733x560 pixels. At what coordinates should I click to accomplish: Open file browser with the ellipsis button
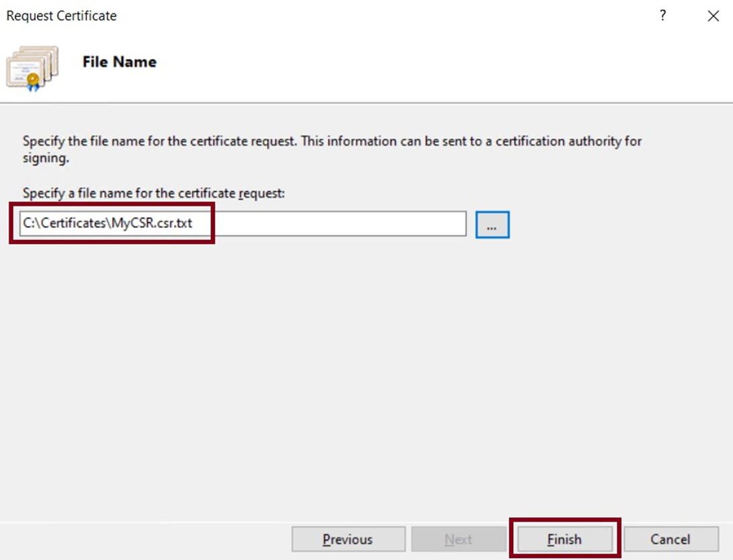(x=492, y=225)
